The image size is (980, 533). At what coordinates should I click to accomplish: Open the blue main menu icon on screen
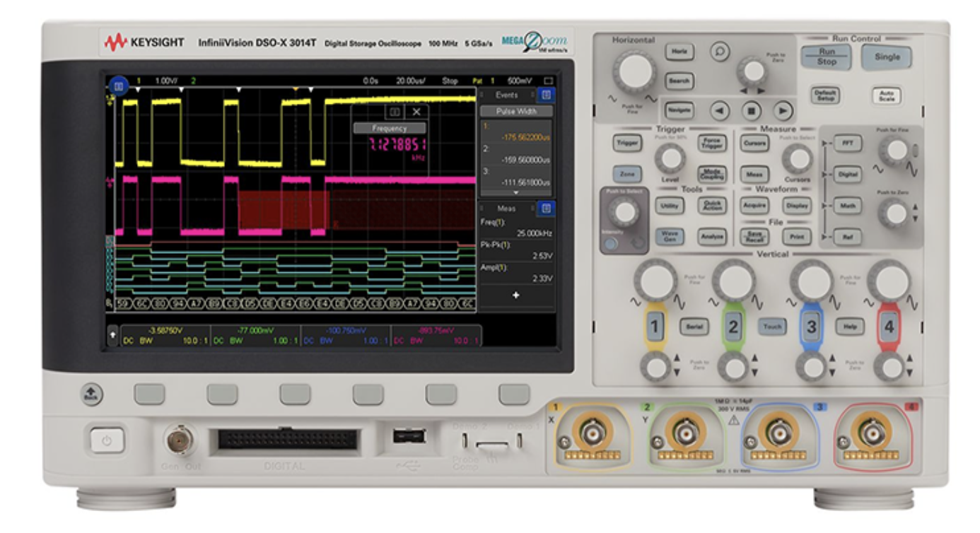pos(119,85)
